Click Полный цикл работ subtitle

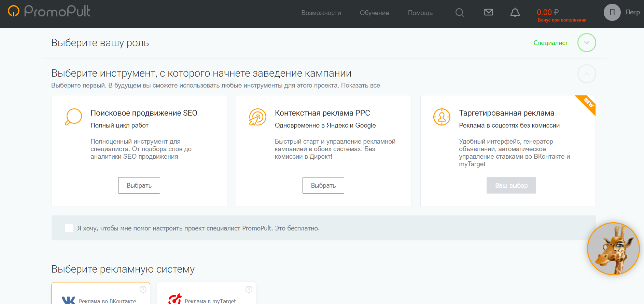click(120, 125)
